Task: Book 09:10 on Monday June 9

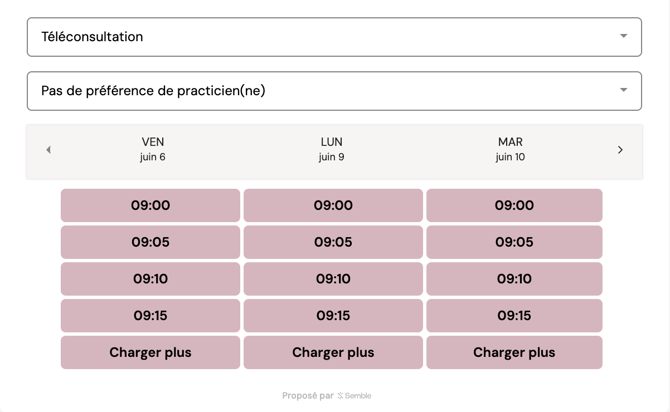Action: [333, 279]
